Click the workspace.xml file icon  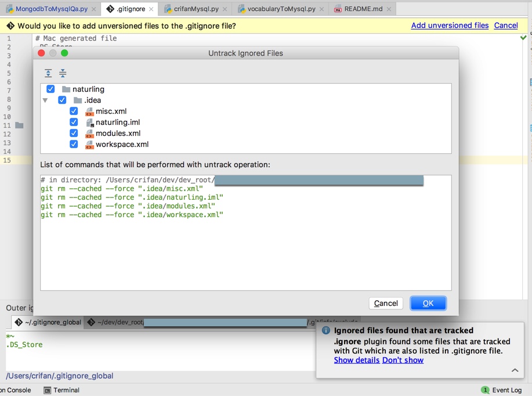89,145
